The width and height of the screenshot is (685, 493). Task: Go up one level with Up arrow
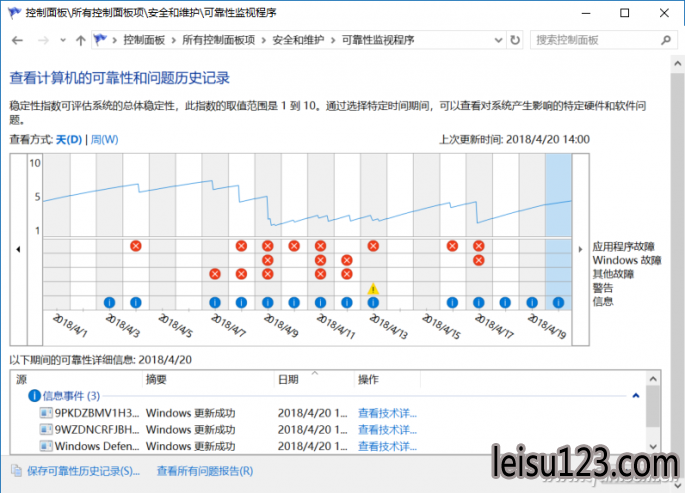click(80, 41)
